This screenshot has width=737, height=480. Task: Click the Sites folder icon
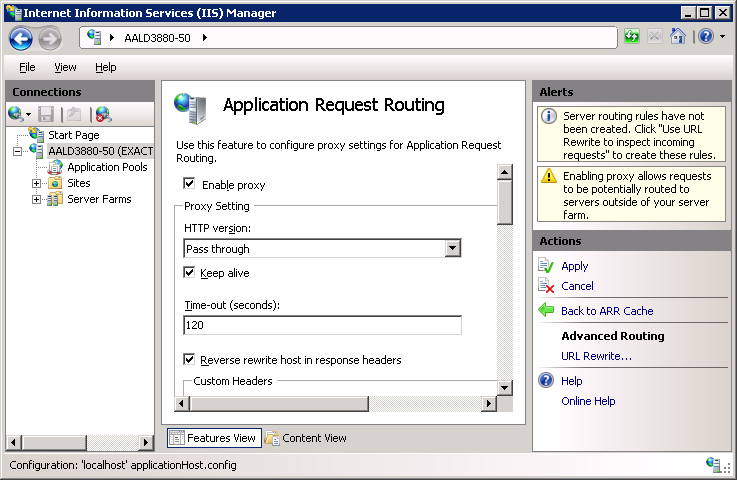(55, 183)
